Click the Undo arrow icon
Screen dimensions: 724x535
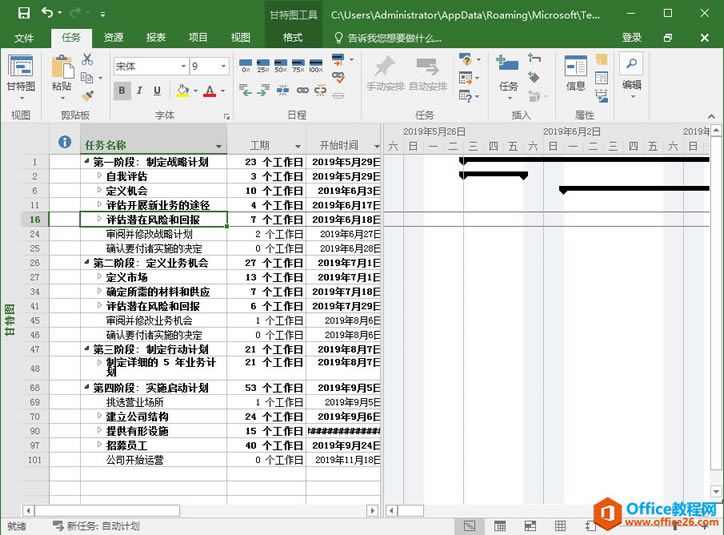[x=48, y=13]
